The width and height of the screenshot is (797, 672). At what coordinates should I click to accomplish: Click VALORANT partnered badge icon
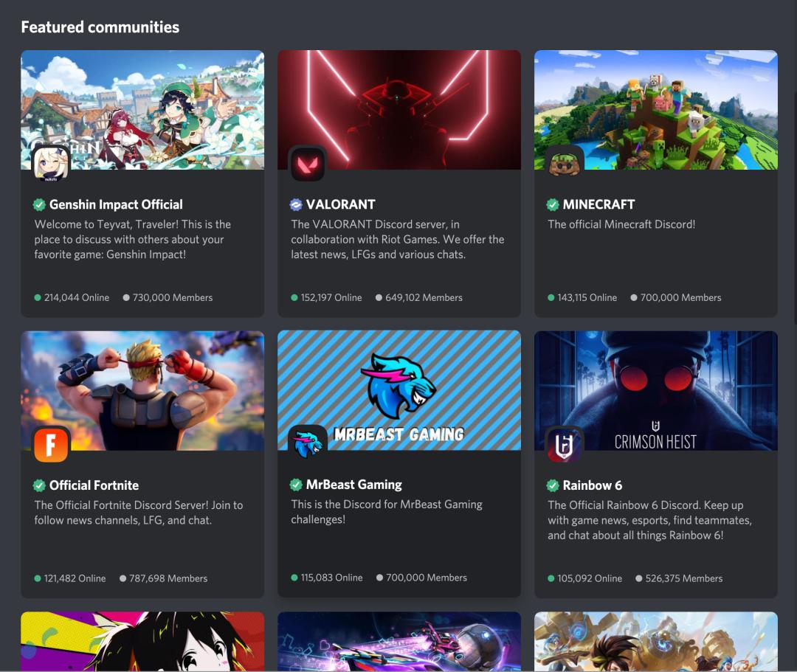296,205
